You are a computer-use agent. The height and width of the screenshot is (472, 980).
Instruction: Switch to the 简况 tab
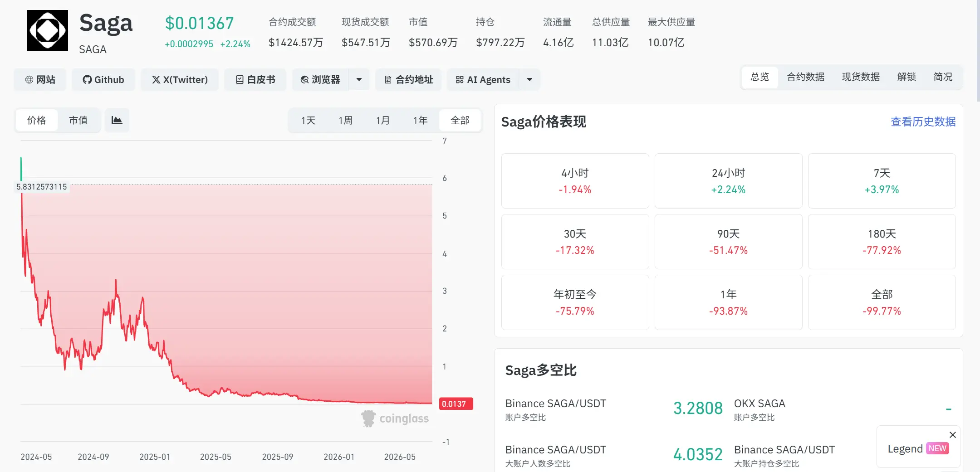click(x=943, y=77)
